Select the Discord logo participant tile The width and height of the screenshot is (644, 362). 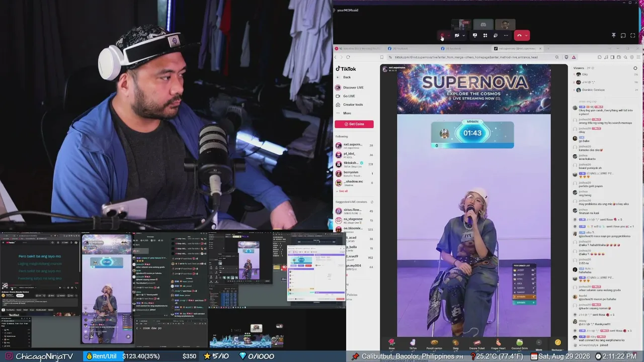click(x=483, y=24)
